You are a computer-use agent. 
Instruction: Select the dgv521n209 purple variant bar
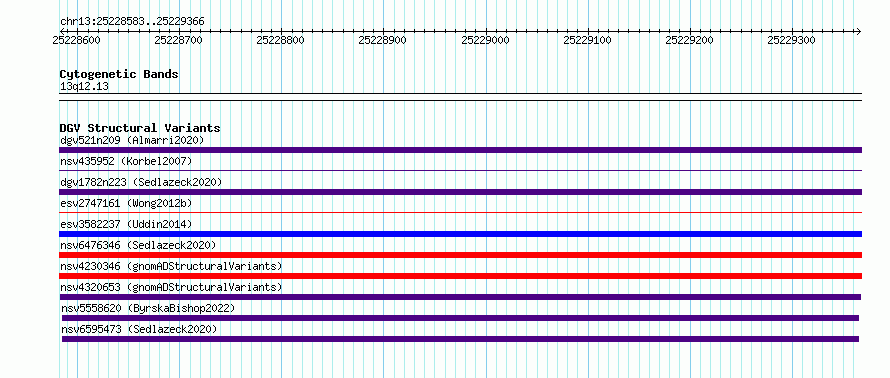pyautogui.click(x=460, y=150)
